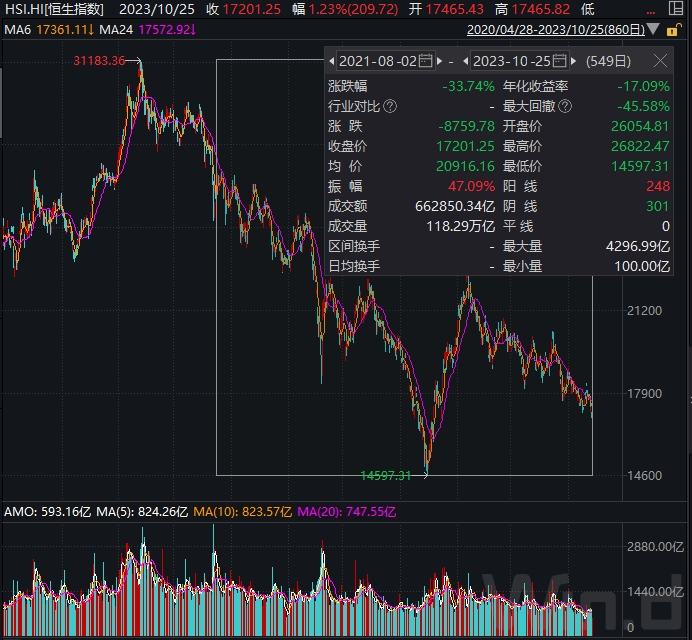The height and width of the screenshot is (640, 692).
Task: Click help icon next to 行业对比
Action: [x=390, y=106]
